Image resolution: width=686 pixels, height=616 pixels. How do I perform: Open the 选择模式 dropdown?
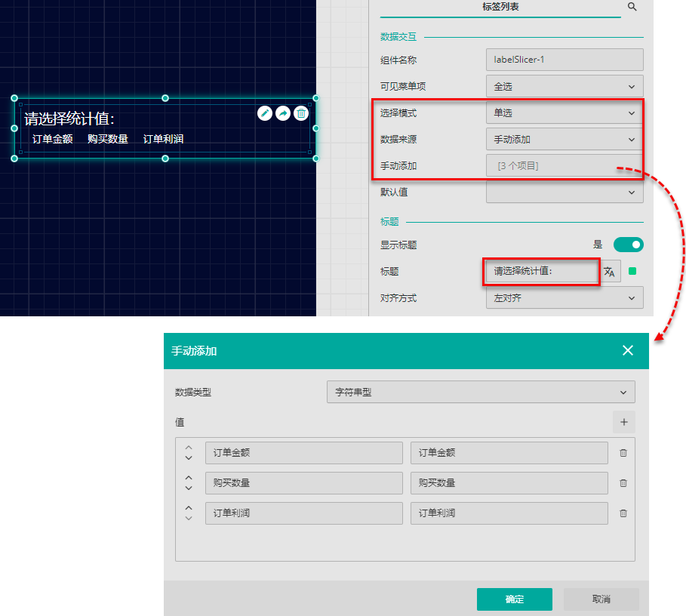point(564,113)
